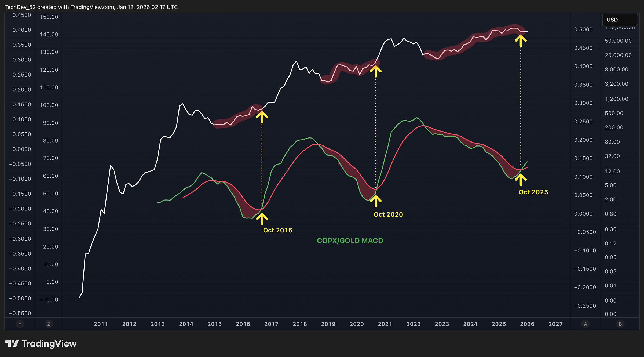This screenshot has height=357, width=644.
Task: Select the Oct 2016 text annotation
Action: [x=278, y=230]
